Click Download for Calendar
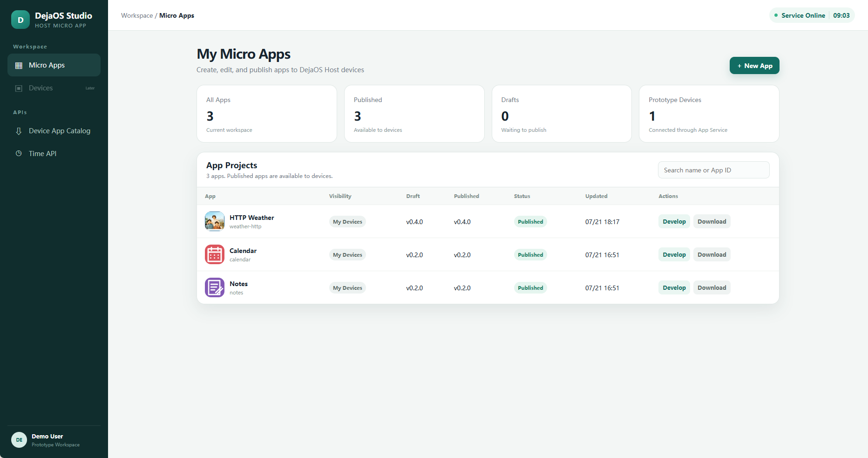The image size is (868, 458). 712,254
